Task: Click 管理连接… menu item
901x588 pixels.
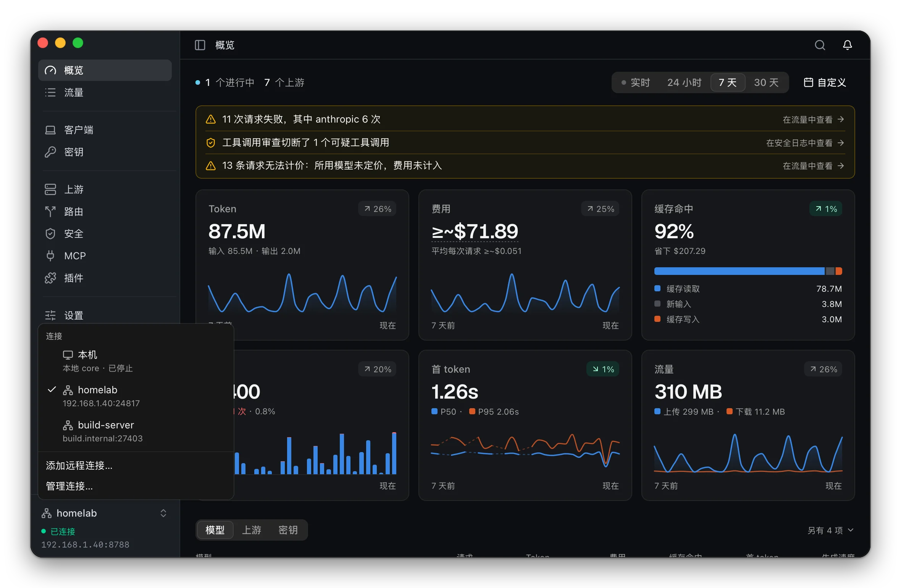Action: coord(136,486)
